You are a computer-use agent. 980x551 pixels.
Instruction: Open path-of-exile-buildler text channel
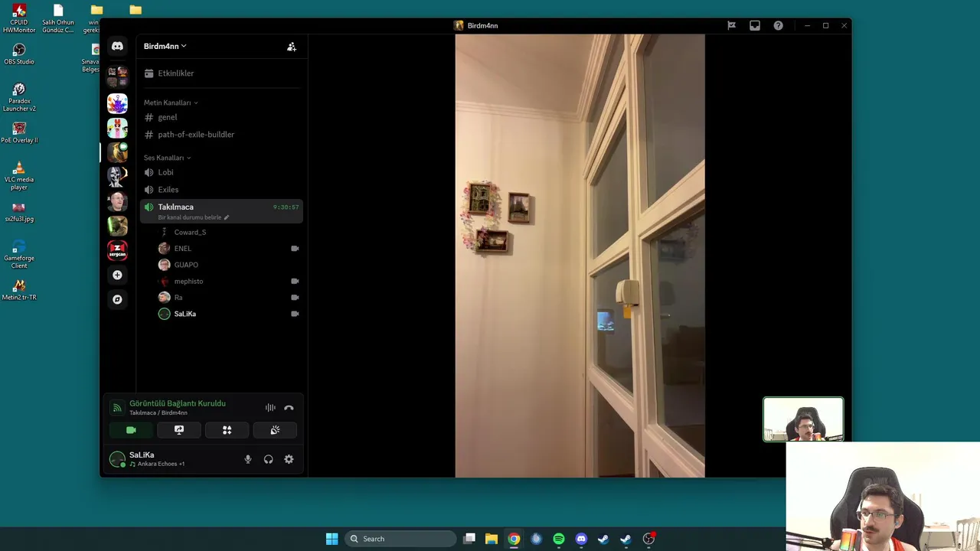(220, 135)
